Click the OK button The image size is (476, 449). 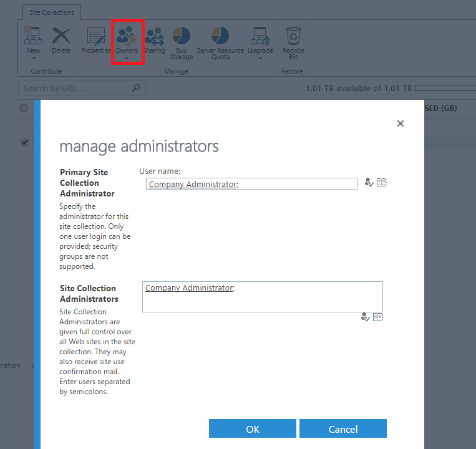[x=253, y=428]
